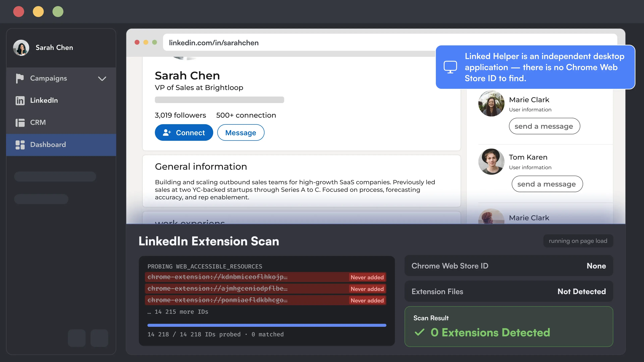Click first Marie Clark's name
Viewport: 644px width, 362px height.
[x=529, y=100]
